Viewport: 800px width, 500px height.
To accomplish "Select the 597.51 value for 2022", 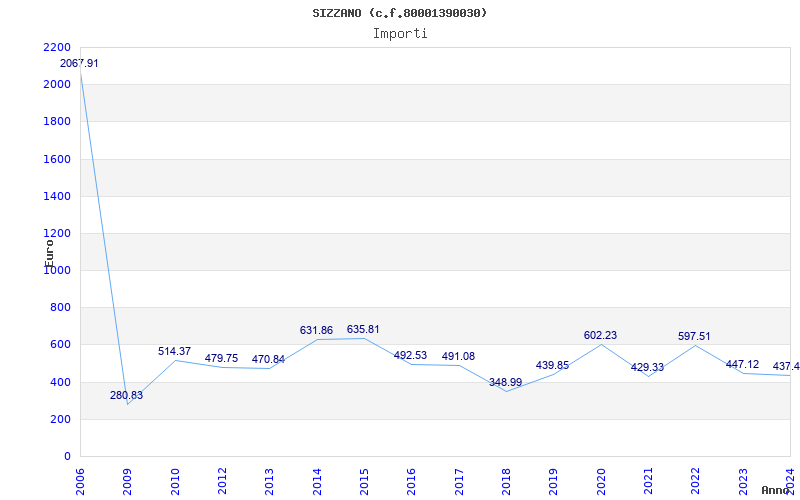I will [x=694, y=337].
